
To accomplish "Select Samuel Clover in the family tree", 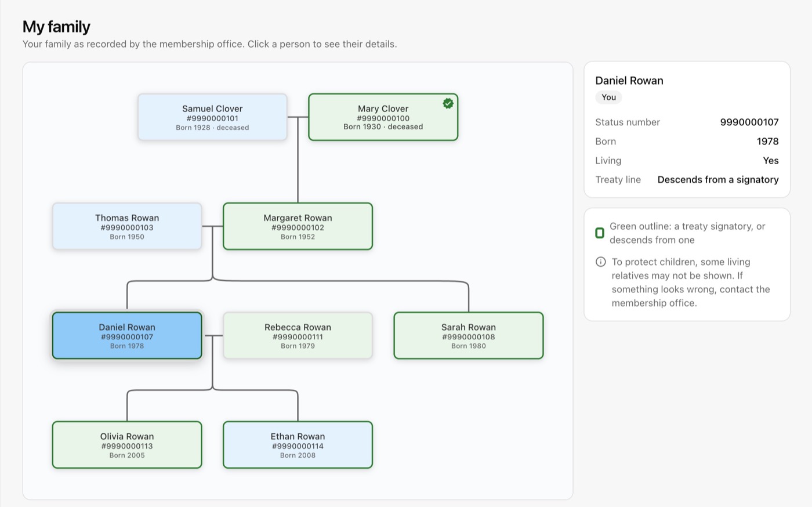I will coord(212,117).
